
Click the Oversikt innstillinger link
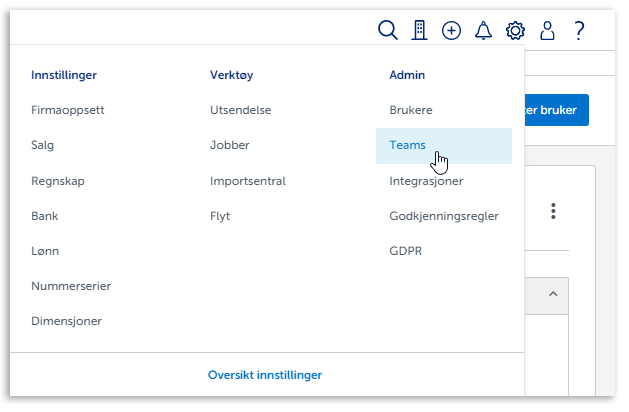click(265, 375)
